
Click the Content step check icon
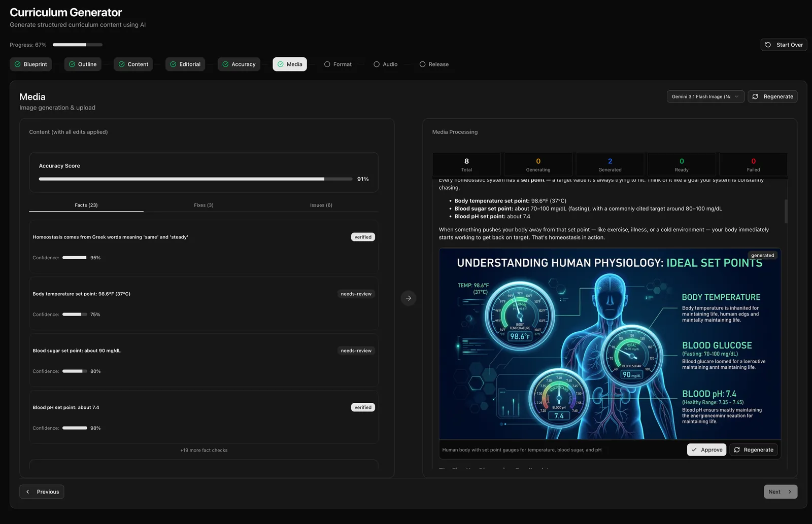point(122,64)
